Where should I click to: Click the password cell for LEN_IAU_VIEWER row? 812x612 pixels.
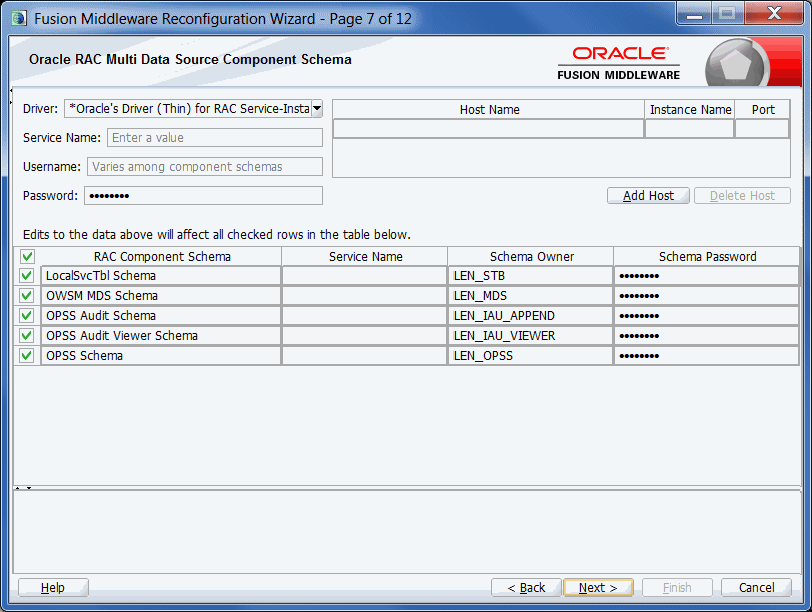[706, 336]
